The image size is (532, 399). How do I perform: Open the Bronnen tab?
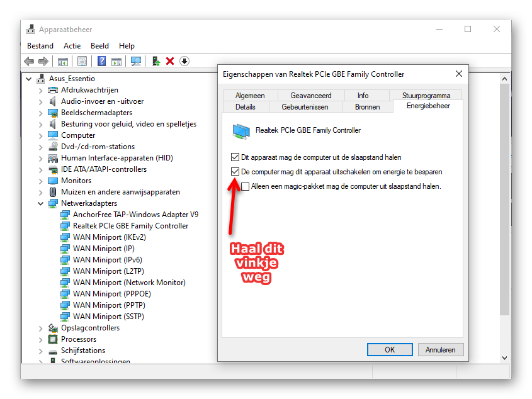(368, 107)
